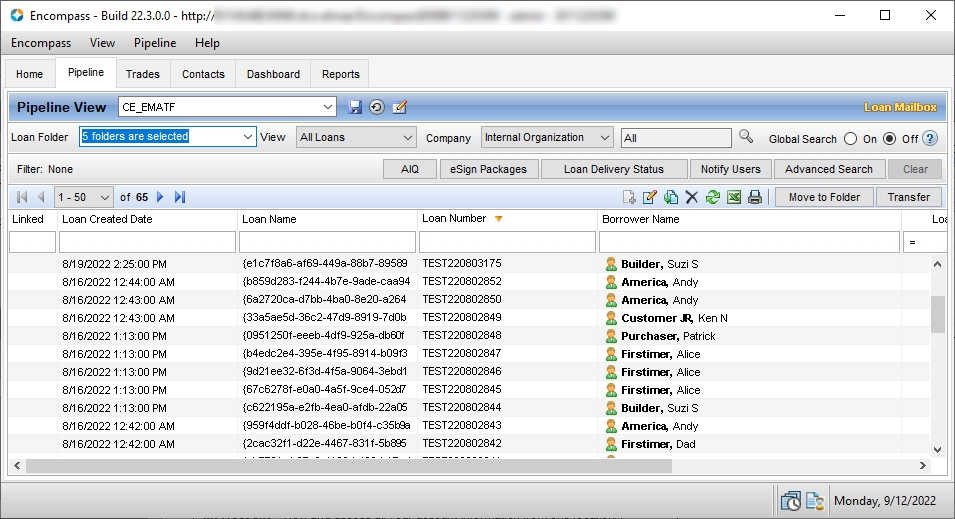Click the magnifying glass company search icon
Image resolution: width=955 pixels, height=519 pixels.
point(746,137)
